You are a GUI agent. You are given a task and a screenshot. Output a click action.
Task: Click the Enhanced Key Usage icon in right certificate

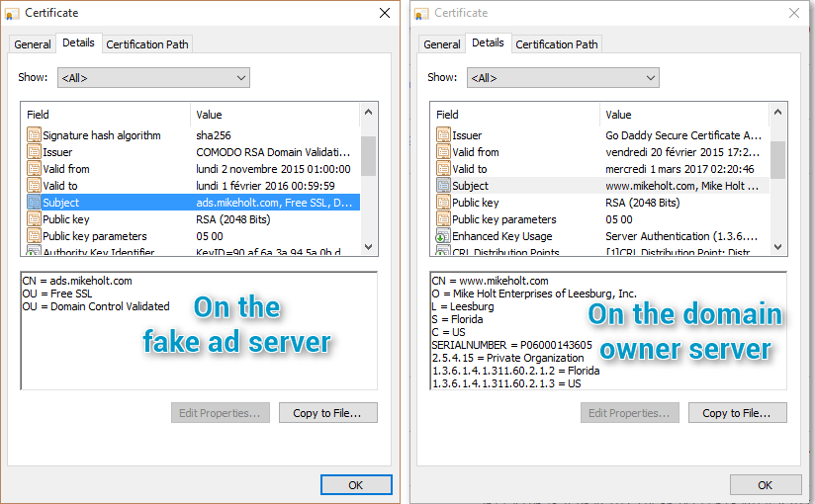click(x=443, y=236)
